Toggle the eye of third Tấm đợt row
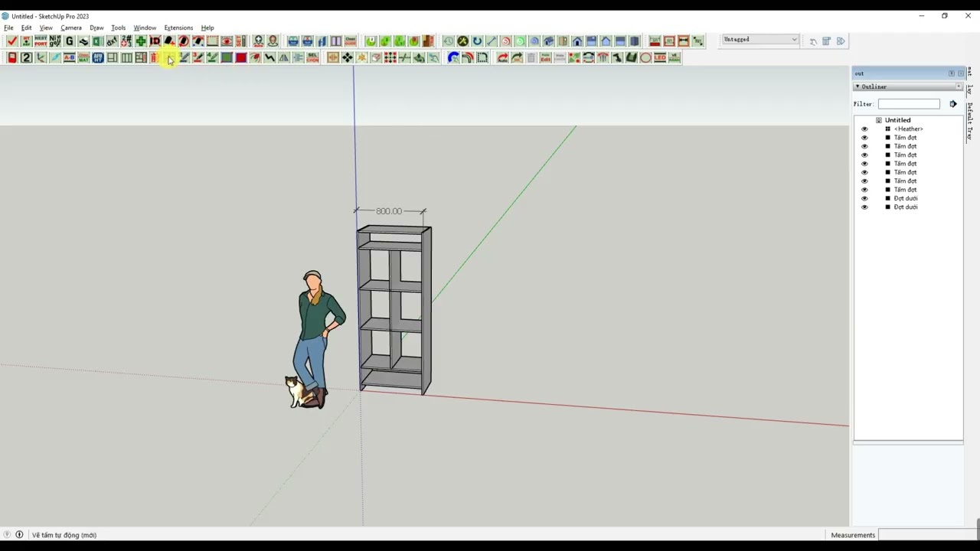Image resolution: width=980 pixels, height=551 pixels. coord(864,155)
